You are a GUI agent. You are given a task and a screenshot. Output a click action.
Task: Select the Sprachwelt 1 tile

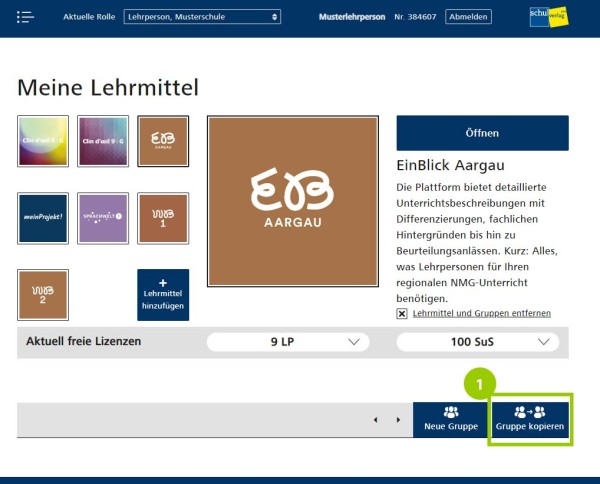103,218
